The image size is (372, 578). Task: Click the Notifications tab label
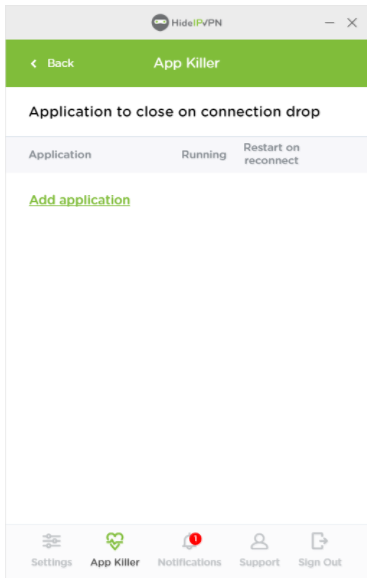coord(190,562)
